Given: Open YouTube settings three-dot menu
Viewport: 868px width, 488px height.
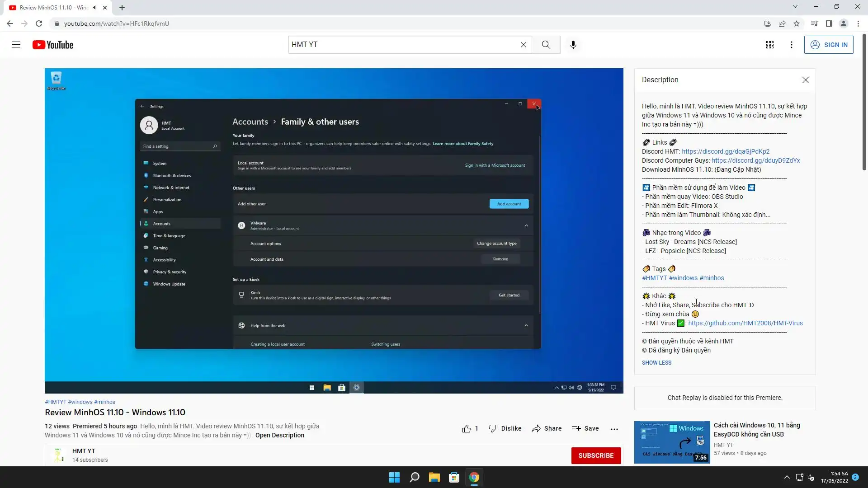Looking at the screenshot, I should pyautogui.click(x=791, y=45).
